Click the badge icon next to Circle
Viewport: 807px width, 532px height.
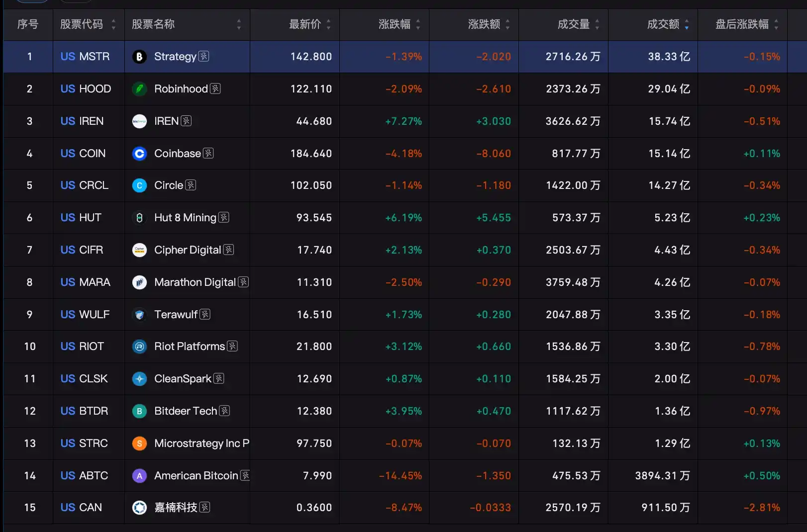click(191, 185)
